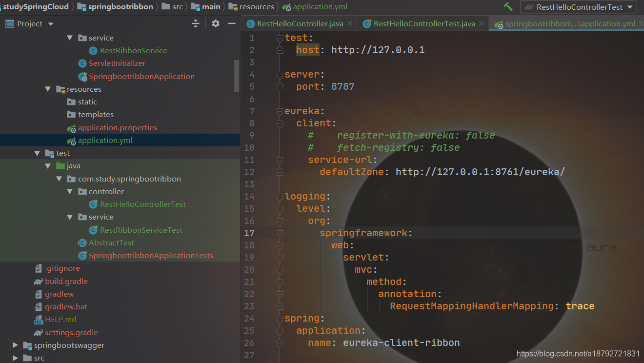Fold the service-url block at line 11
This screenshot has height=363, width=644.
click(280, 160)
